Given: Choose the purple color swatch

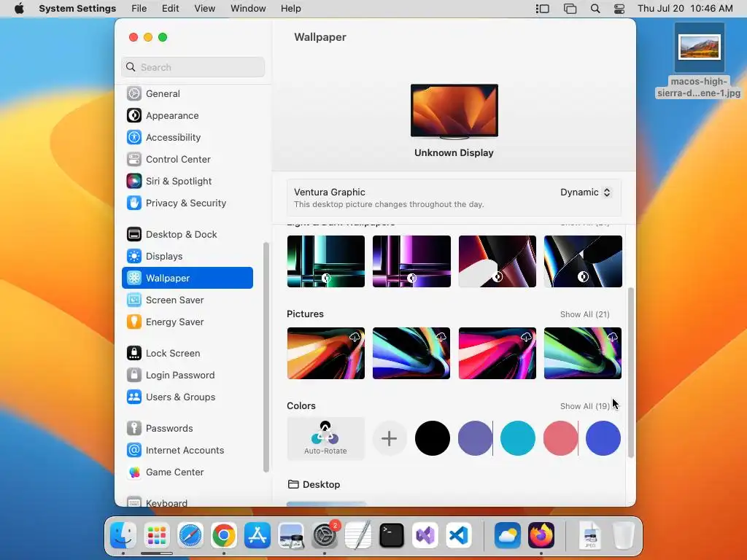Looking at the screenshot, I should (475, 438).
